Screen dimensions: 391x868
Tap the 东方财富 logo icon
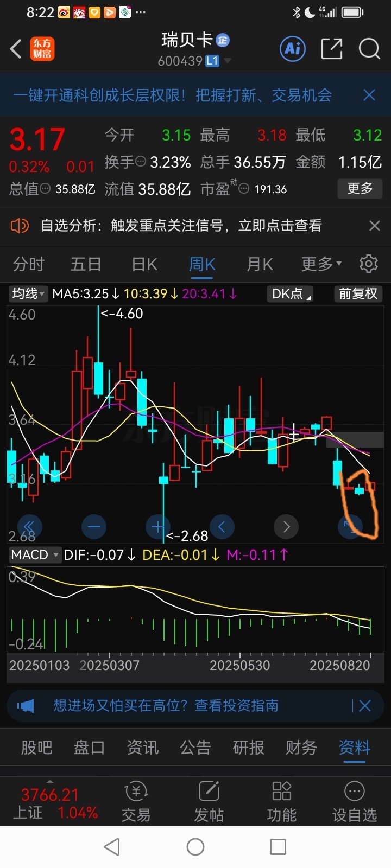(x=42, y=49)
